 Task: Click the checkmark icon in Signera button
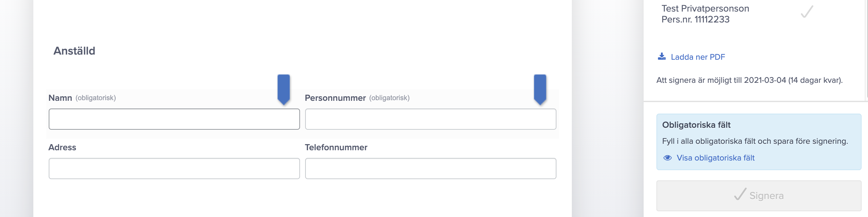pos(740,195)
